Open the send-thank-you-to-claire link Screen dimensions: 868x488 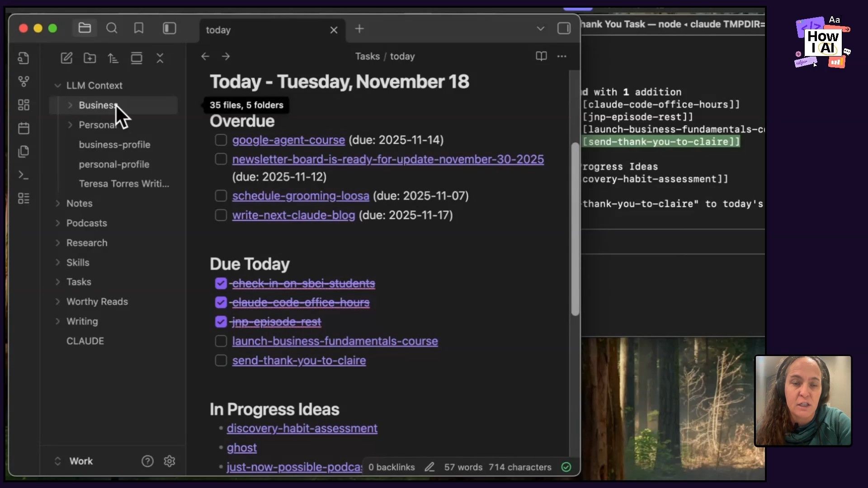click(x=299, y=361)
